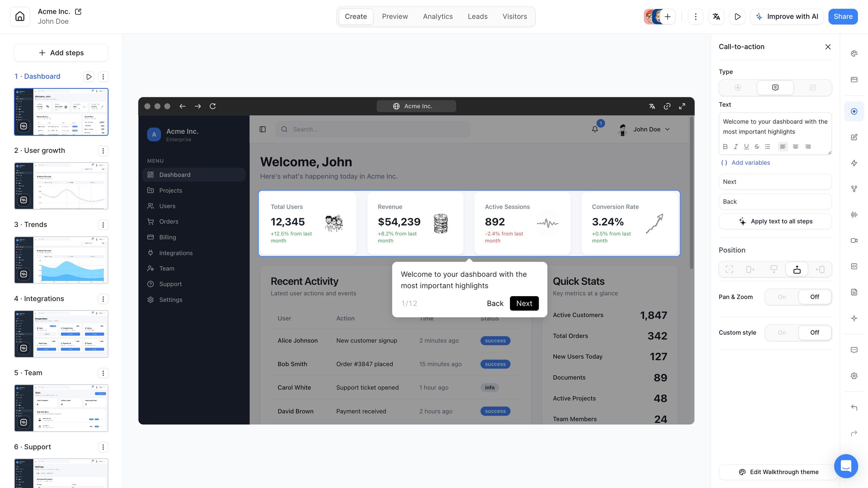Click the Add steps button
Screen dimensions: 868x488
pyautogui.click(x=61, y=53)
